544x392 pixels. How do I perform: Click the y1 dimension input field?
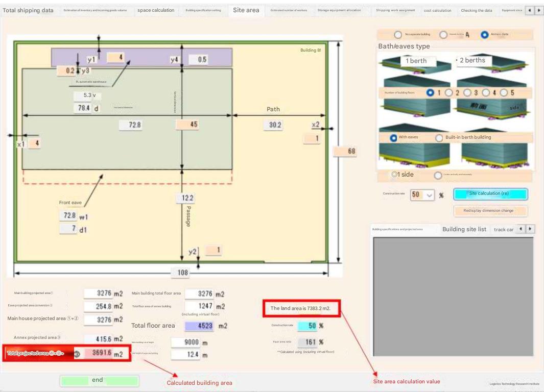coord(115,58)
